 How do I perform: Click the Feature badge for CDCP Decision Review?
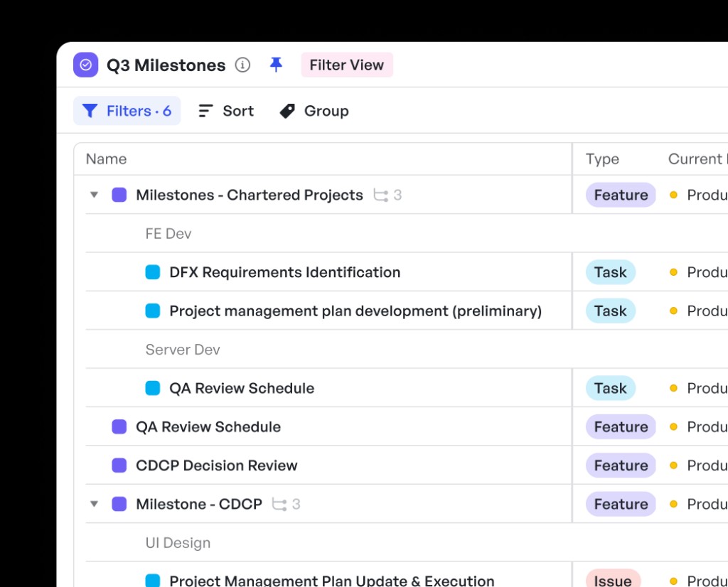[621, 465]
